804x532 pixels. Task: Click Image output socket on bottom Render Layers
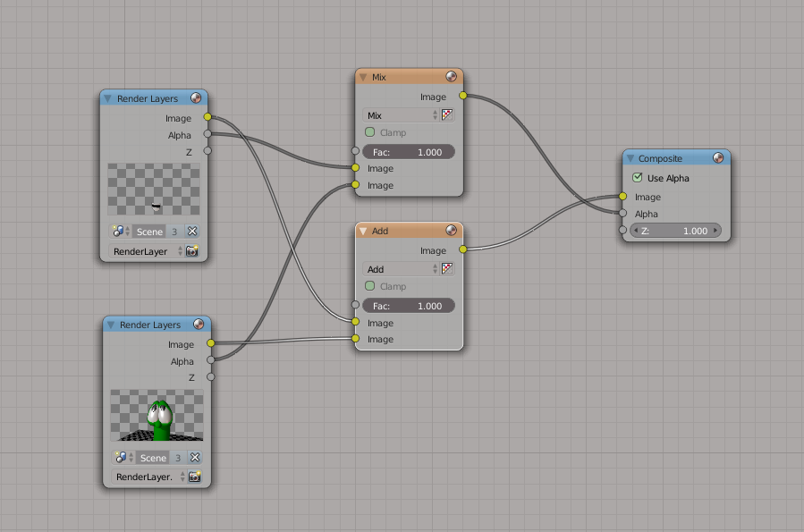pos(210,342)
